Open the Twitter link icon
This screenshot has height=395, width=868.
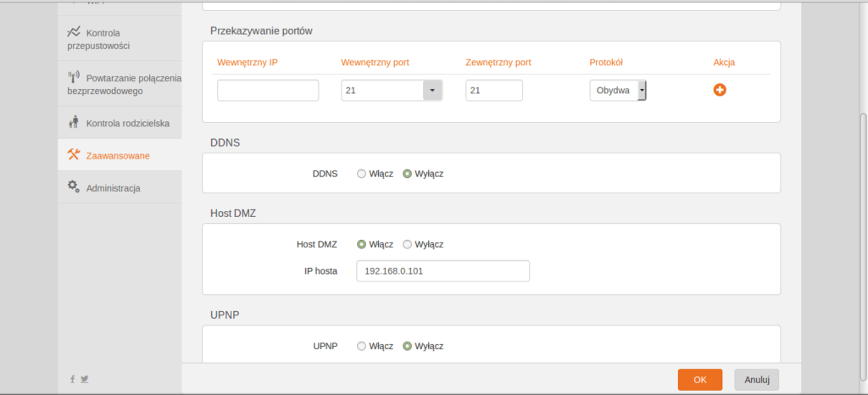pos(85,379)
